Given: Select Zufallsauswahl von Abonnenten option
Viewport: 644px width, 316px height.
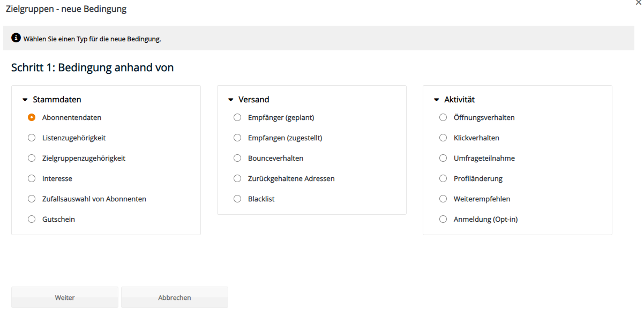Looking at the screenshot, I should click(32, 199).
